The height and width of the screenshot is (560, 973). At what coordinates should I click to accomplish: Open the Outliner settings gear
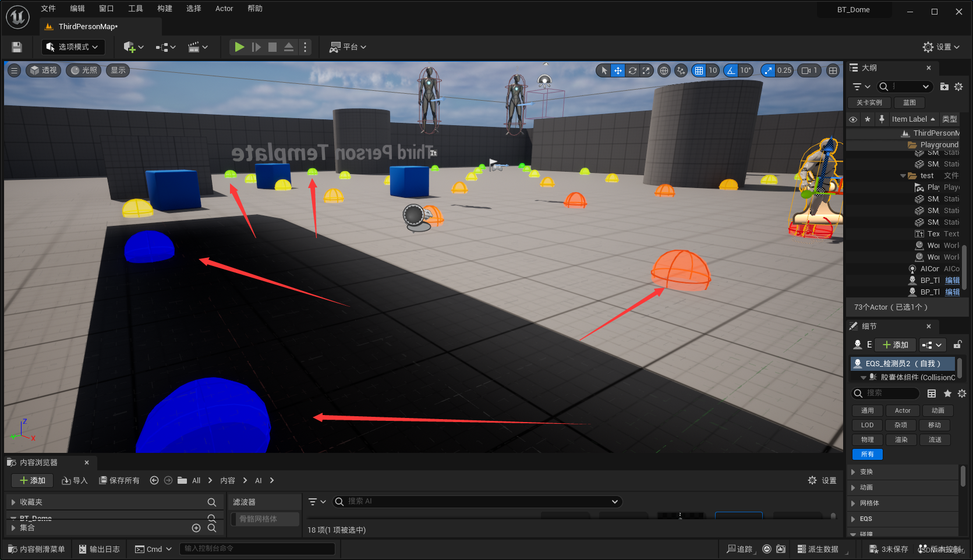click(958, 87)
